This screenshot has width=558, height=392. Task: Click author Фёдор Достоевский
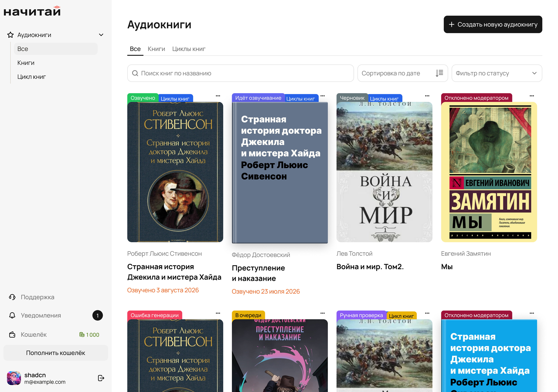click(261, 255)
